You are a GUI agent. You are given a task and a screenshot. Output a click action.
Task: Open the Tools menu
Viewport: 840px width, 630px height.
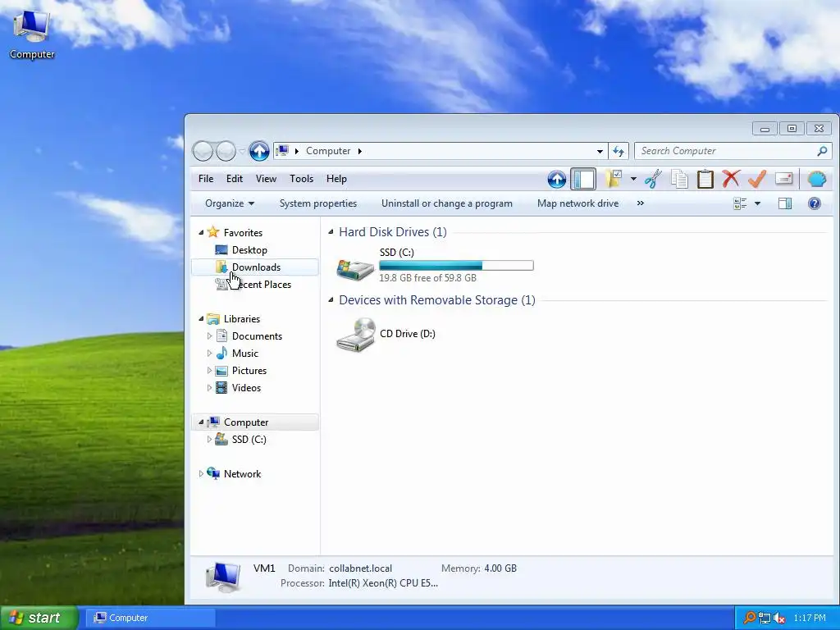pos(302,179)
